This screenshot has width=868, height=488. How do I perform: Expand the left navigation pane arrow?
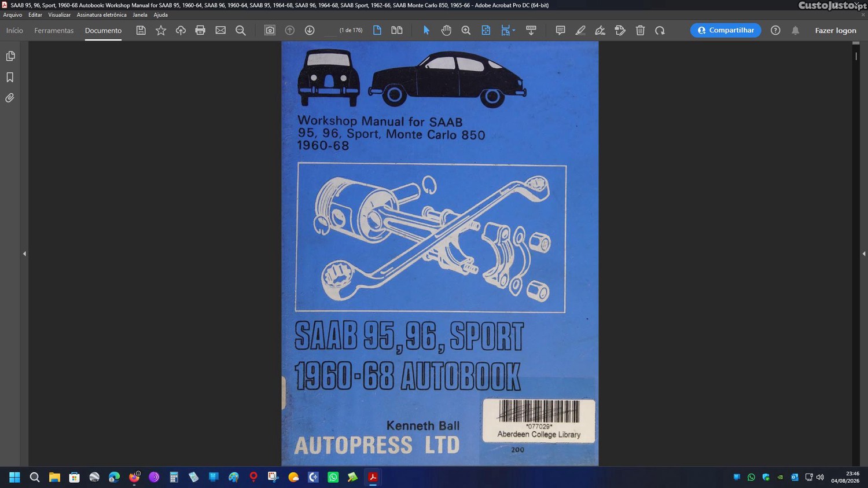[24, 254]
